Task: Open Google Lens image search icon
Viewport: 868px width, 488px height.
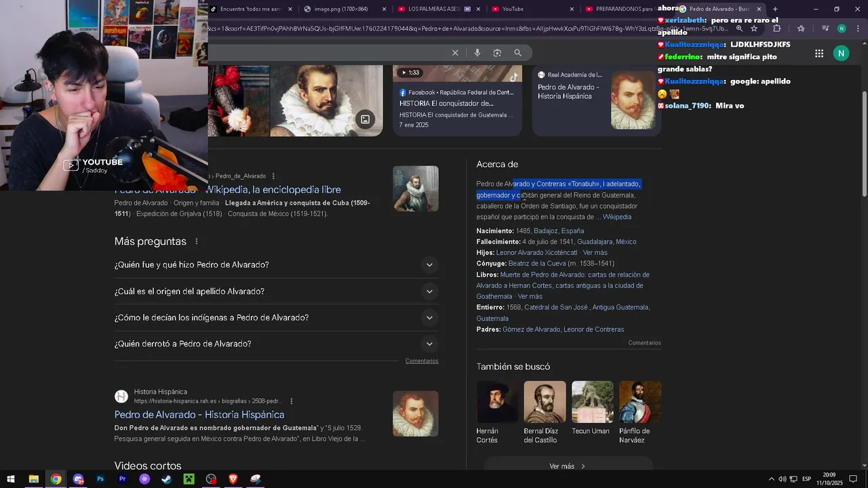Action: click(497, 53)
